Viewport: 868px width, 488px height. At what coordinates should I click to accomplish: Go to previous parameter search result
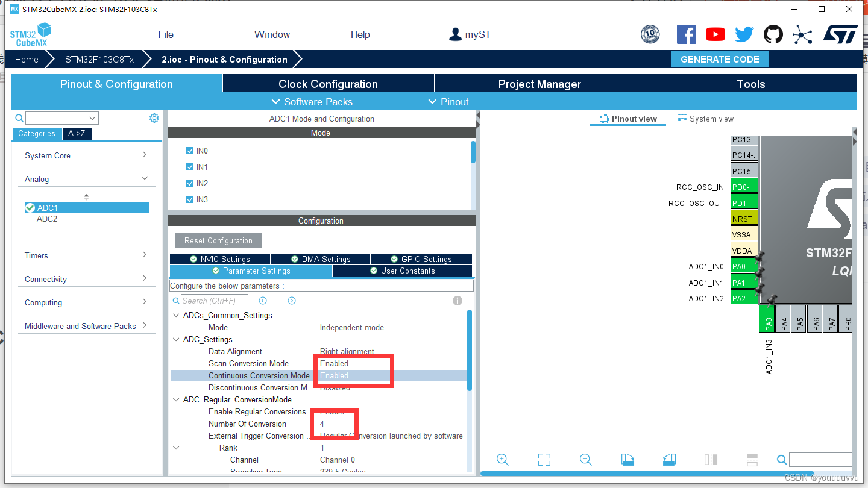click(263, 301)
